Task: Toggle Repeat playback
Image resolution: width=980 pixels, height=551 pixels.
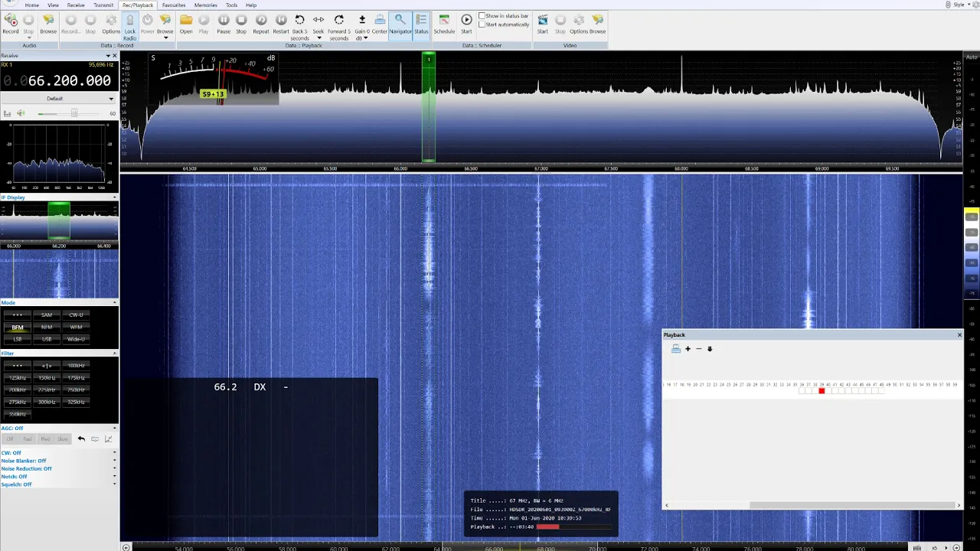Action: coord(261,23)
